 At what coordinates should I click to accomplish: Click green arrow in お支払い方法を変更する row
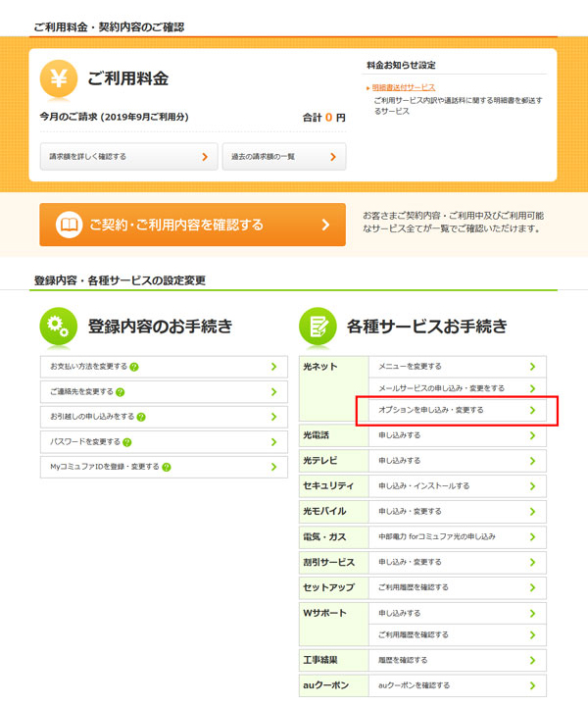coord(273,367)
